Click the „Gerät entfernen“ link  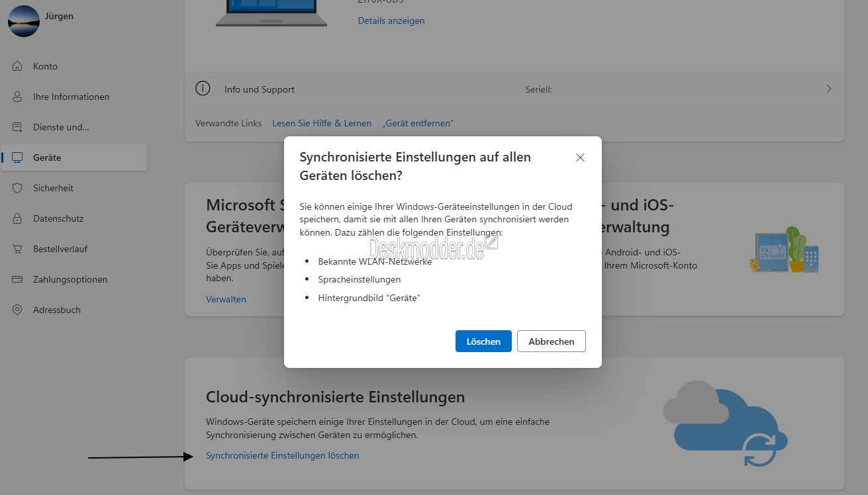(417, 123)
